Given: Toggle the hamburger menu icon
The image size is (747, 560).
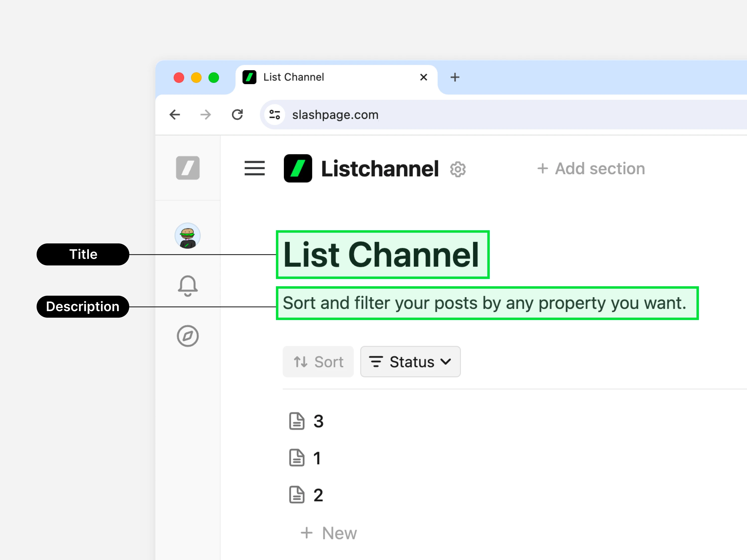Looking at the screenshot, I should pyautogui.click(x=255, y=168).
